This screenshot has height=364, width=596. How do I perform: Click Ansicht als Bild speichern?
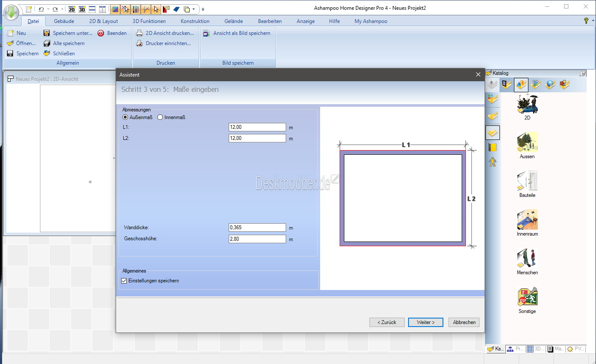point(237,33)
